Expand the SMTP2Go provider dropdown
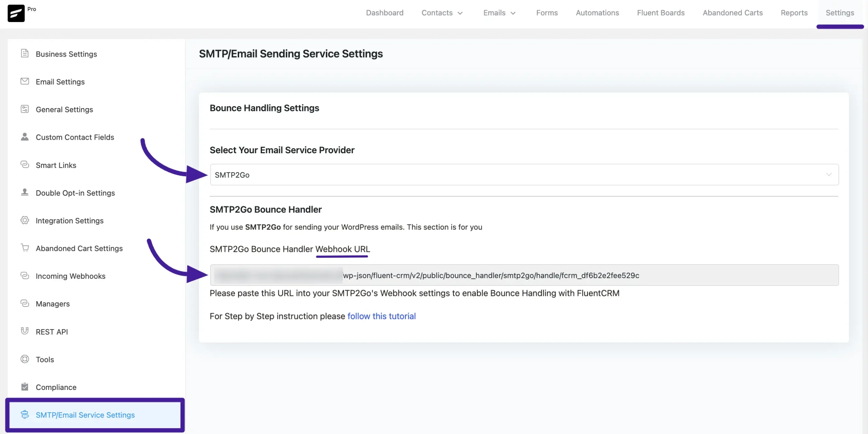This screenshot has width=868, height=434. pyautogui.click(x=829, y=174)
